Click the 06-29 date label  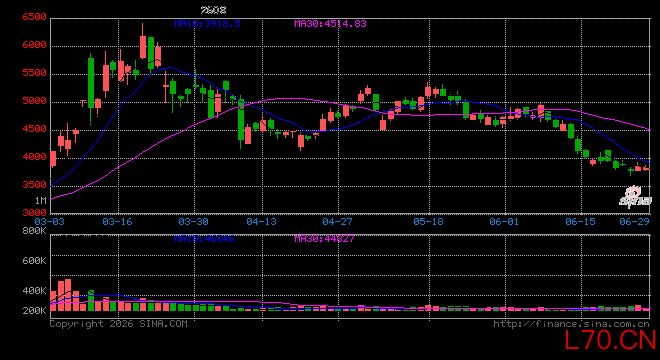point(634,221)
